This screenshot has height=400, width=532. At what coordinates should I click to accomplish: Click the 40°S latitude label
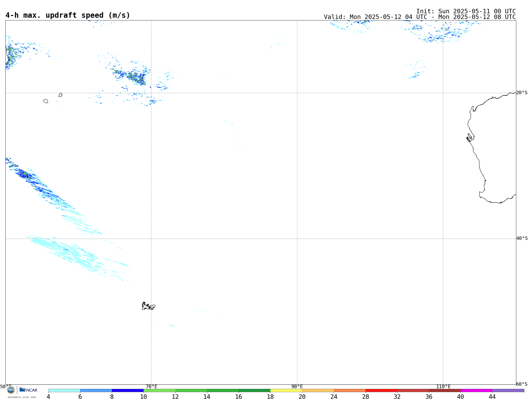coord(522,238)
